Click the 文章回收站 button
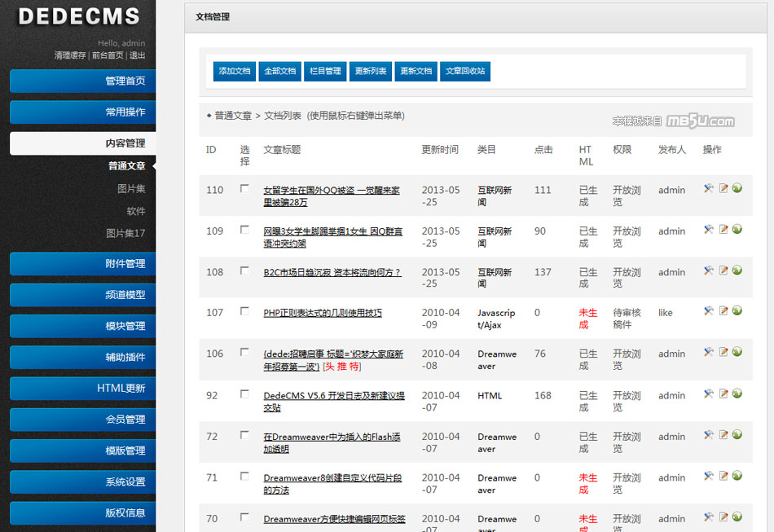Screen dimensions: 774x532 point(465,71)
